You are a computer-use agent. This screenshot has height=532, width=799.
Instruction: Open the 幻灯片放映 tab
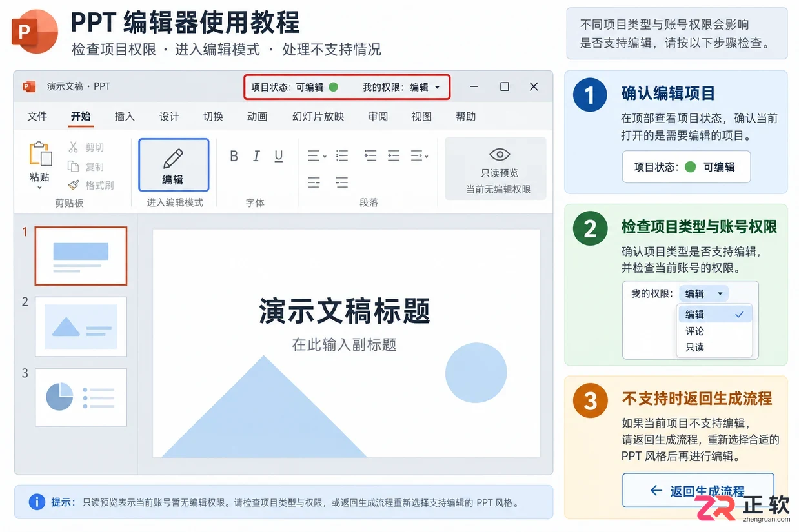coord(318,116)
